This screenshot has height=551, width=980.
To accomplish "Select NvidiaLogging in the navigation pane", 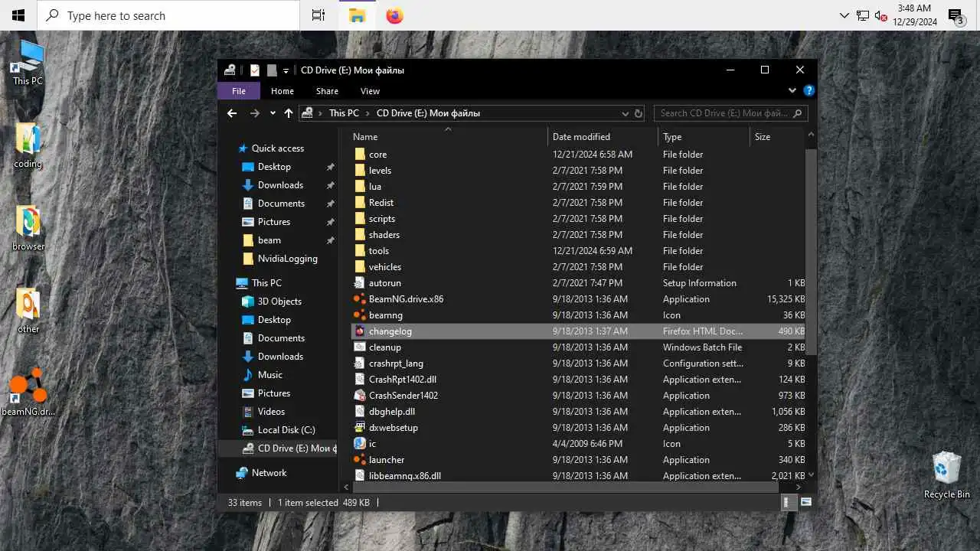I will pos(288,259).
